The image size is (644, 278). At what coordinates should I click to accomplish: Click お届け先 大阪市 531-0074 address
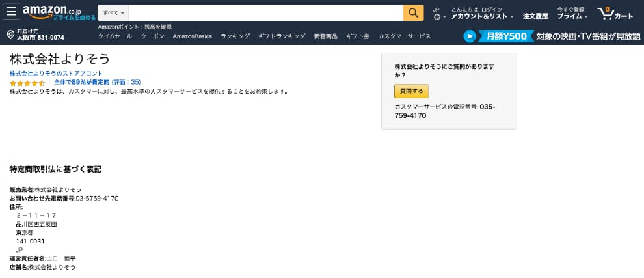pos(40,35)
